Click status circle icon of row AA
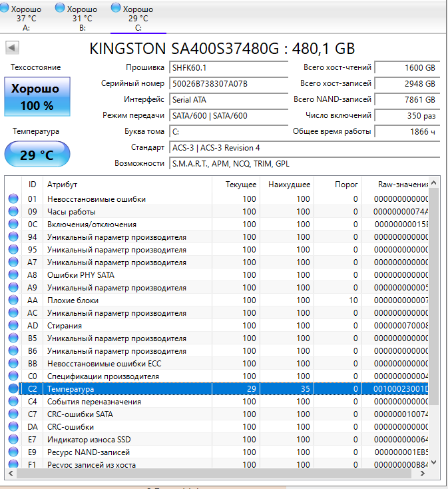This screenshot has height=489, width=448. coord(13,300)
